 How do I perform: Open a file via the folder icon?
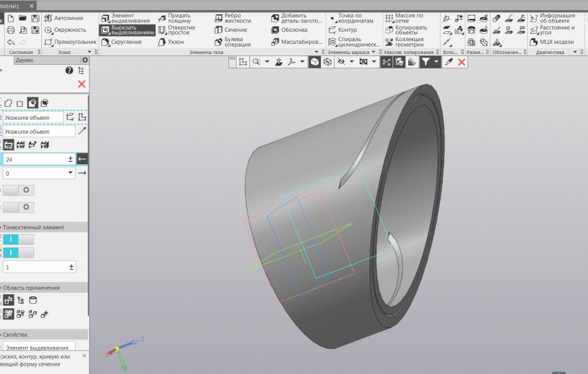click(x=23, y=18)
